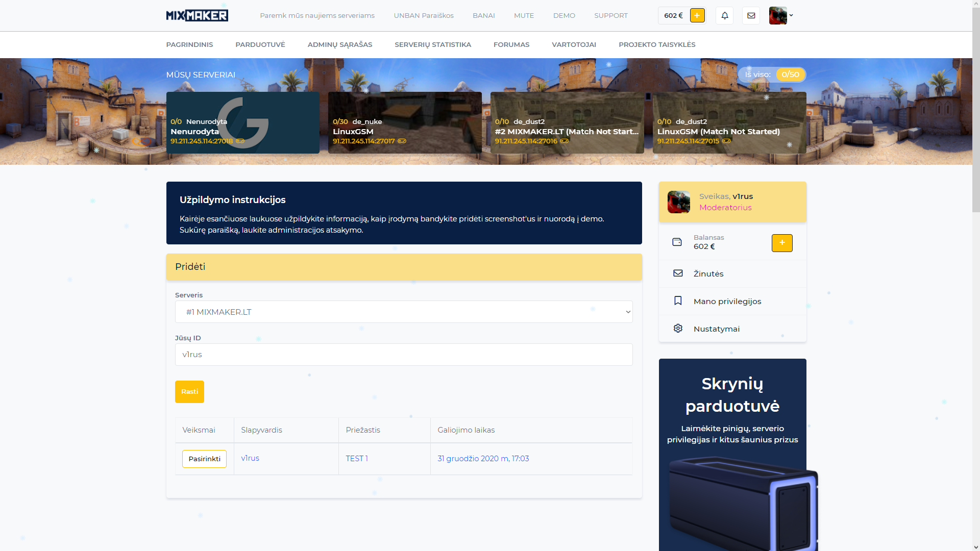The height and width of the screenshot is (551, 980).
Task: Open the user avatar dropdown in header
Action: click(x=781, y=15)
